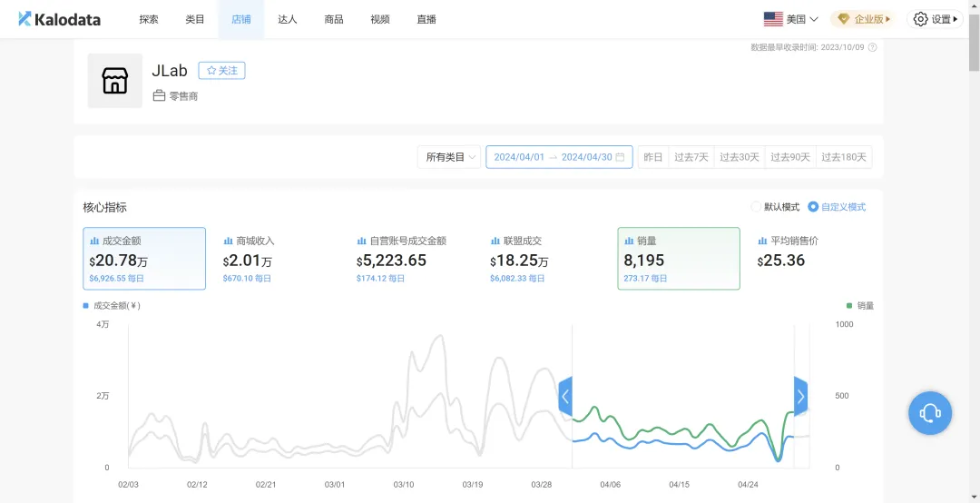Select the 昨日 time range
This screenshot has width=980, height=503.
[653, 157]
